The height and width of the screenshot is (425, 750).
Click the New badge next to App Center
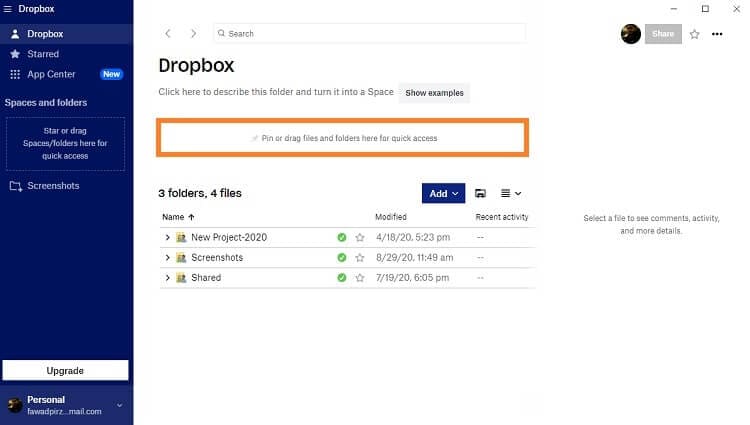coord(111,74)
